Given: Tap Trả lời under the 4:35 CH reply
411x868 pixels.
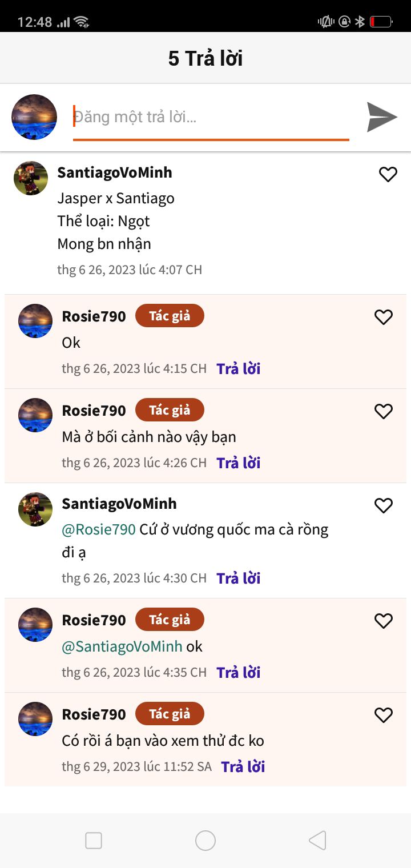Looking at the screenshot, I should (x=239, y=672).
